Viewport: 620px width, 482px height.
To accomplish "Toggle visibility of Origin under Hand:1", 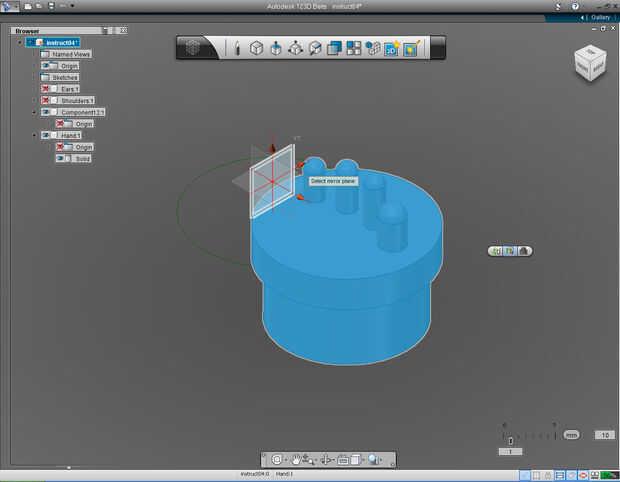I will tap(60, 147).
